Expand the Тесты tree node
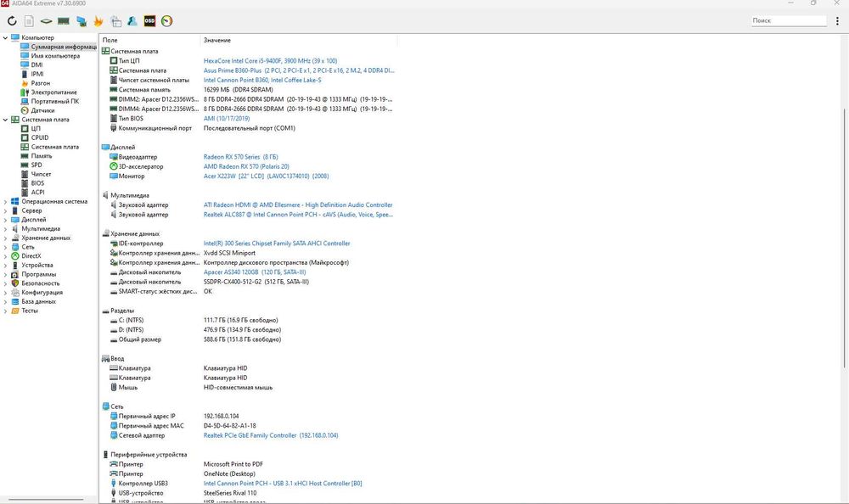 coord(5,311)
